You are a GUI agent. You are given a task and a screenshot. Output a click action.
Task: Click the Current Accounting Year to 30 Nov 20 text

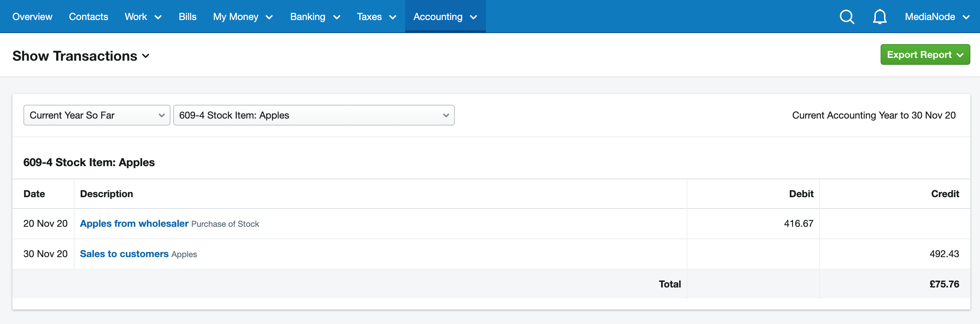pos(874,115)
